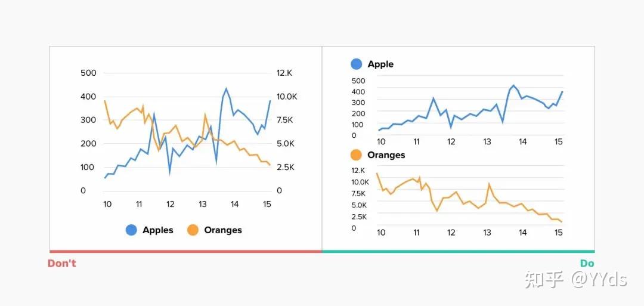Click the "Apple" title above the blue chart
Screen dimensions: 644x306
380,64
